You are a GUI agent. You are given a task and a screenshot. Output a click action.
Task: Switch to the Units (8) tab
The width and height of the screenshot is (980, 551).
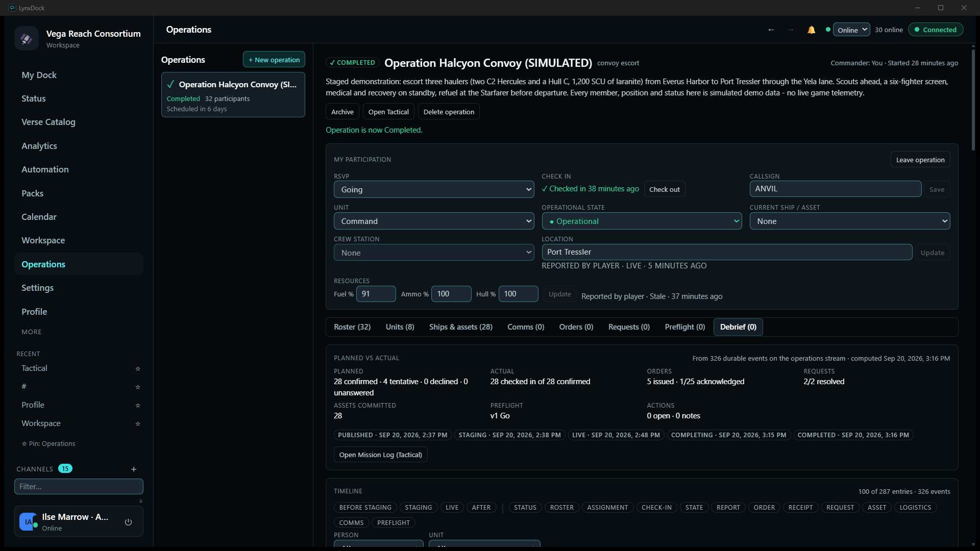[x=400, y=327]
